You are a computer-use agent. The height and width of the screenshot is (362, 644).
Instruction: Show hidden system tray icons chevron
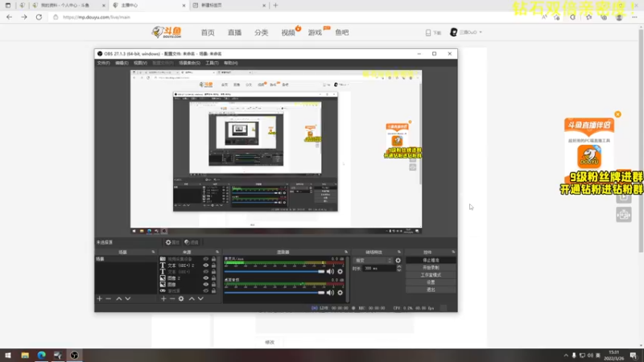click(566, 356)
